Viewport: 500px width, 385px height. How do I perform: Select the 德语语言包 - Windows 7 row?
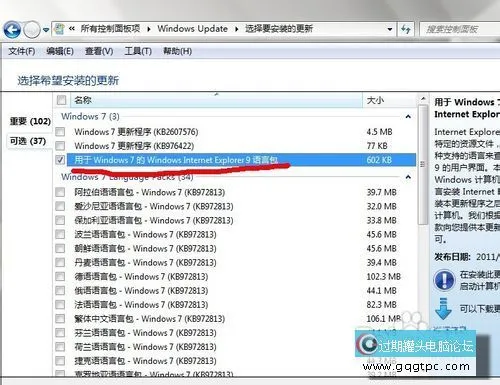(235, 276)
